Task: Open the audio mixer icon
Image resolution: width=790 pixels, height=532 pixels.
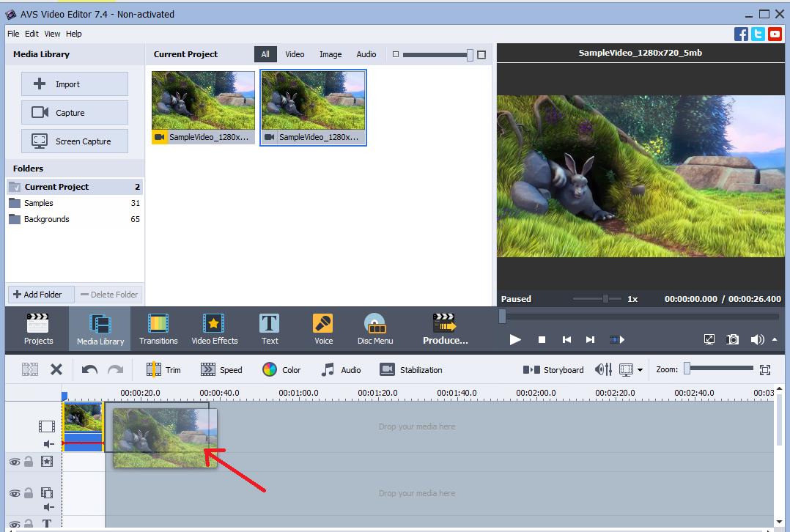Action: tap(603, 370)
